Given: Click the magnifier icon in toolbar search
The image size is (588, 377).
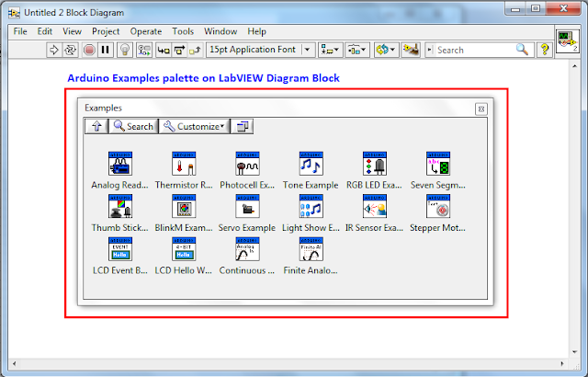Looking at the screenshot, I should 523,49.
